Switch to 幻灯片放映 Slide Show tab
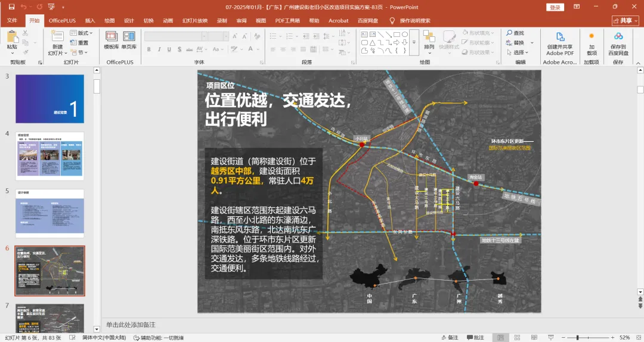Viewport: 644px width, 342px height. pos(195,20)
